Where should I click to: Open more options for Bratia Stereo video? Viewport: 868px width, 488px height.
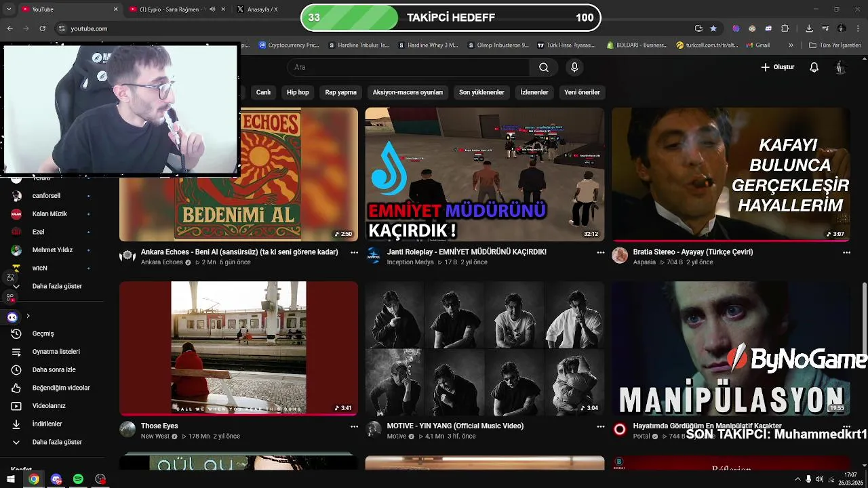[x=846, y=252]
